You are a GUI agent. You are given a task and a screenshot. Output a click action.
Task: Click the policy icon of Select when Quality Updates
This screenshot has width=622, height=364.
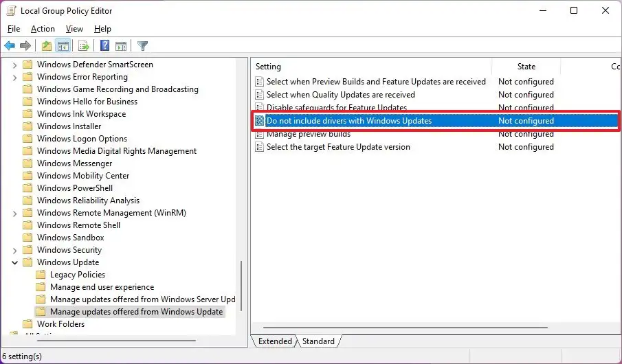259,95
